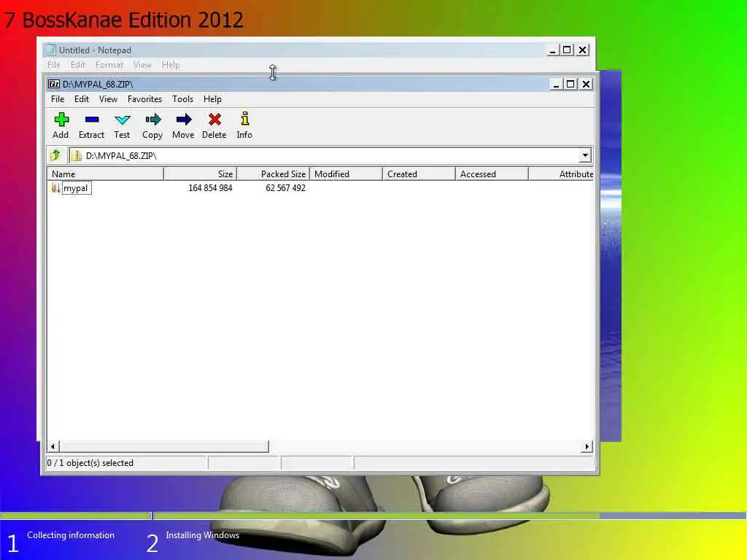Open the 7-Zip Help menu
The image size is (747, 560).
(x=212, y=99)
